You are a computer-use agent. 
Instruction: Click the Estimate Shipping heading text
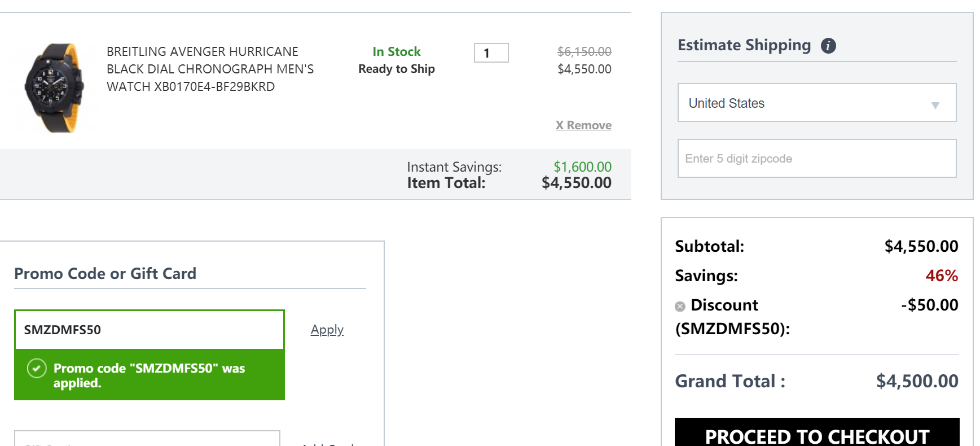click(744, 45)
